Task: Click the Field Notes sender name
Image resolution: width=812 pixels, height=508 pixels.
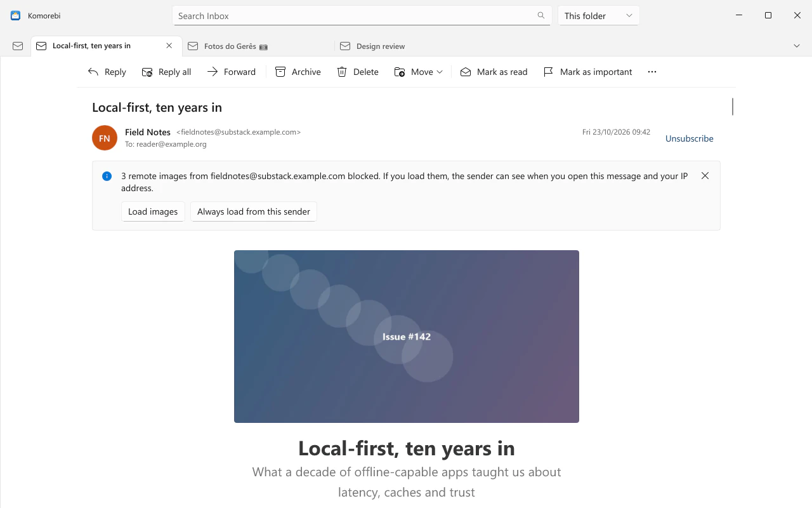Action: pyautogui.click(x=148, y=132)
